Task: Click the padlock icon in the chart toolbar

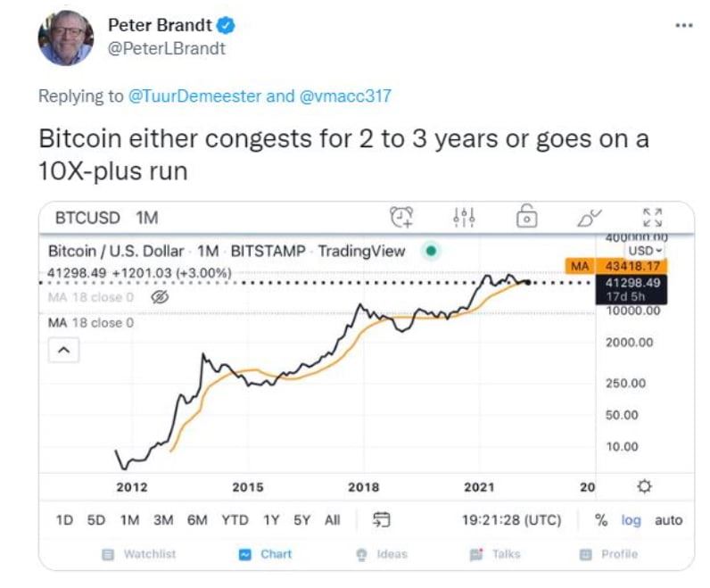Action: pos(526,216)
